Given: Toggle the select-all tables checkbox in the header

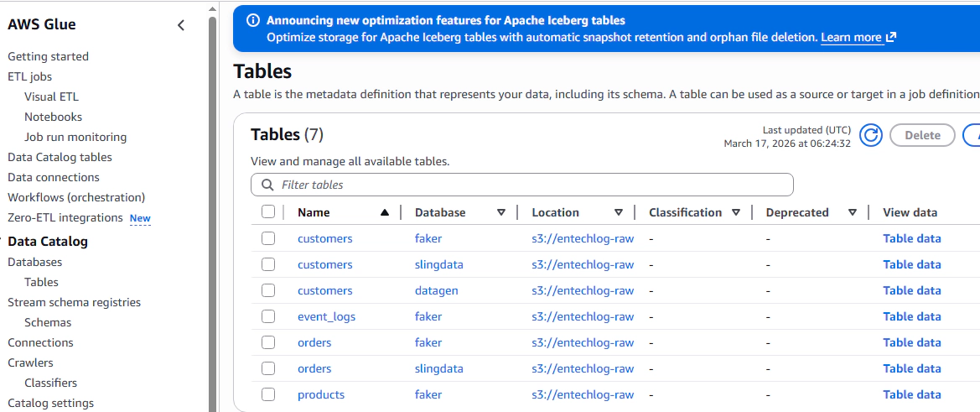Looking at the screenshot, I should 268,212.
